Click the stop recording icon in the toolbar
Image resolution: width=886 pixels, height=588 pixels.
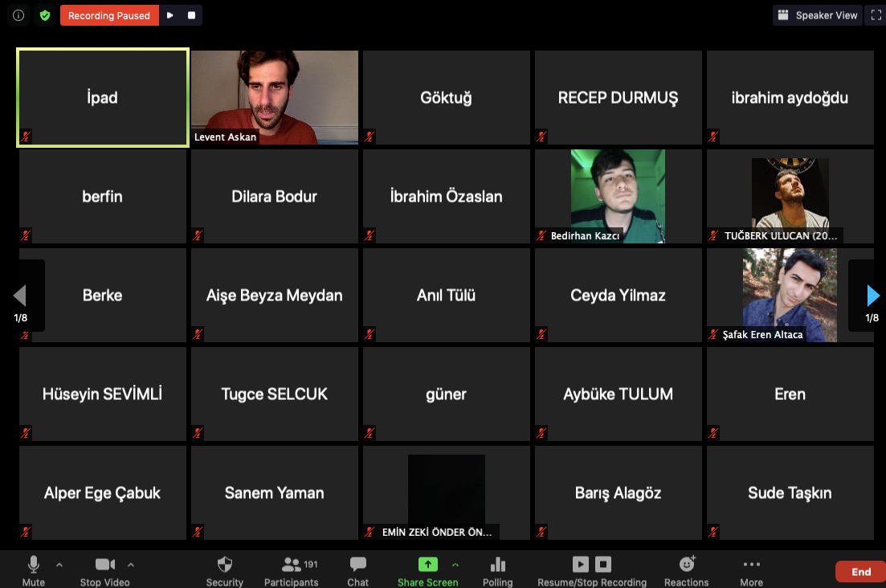pyautogui.click(x=603, y=564)
